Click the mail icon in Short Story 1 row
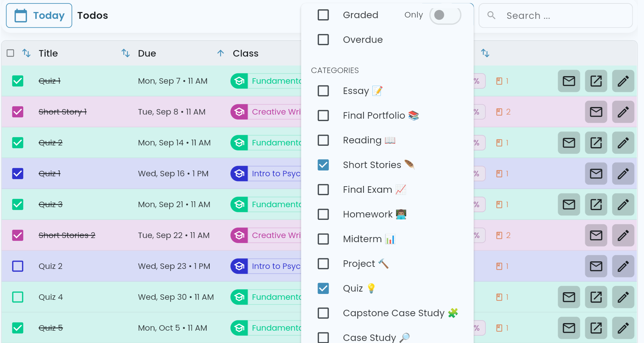 (x=596, y=112)
